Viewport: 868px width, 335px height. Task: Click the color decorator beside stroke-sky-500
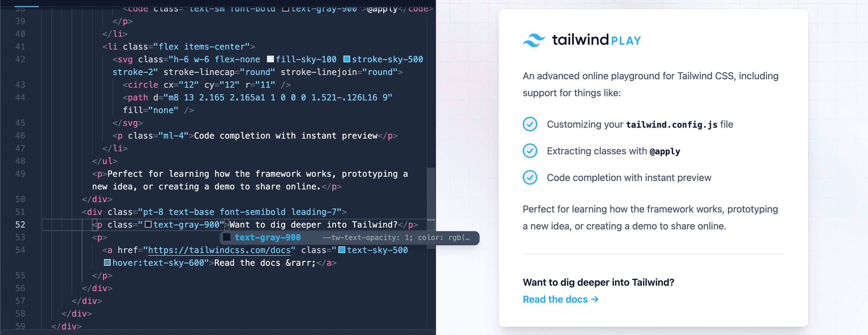pos(347,59)
